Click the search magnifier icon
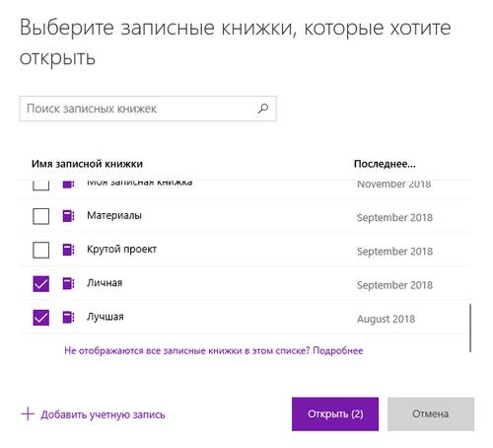 [x=262, y=109]
